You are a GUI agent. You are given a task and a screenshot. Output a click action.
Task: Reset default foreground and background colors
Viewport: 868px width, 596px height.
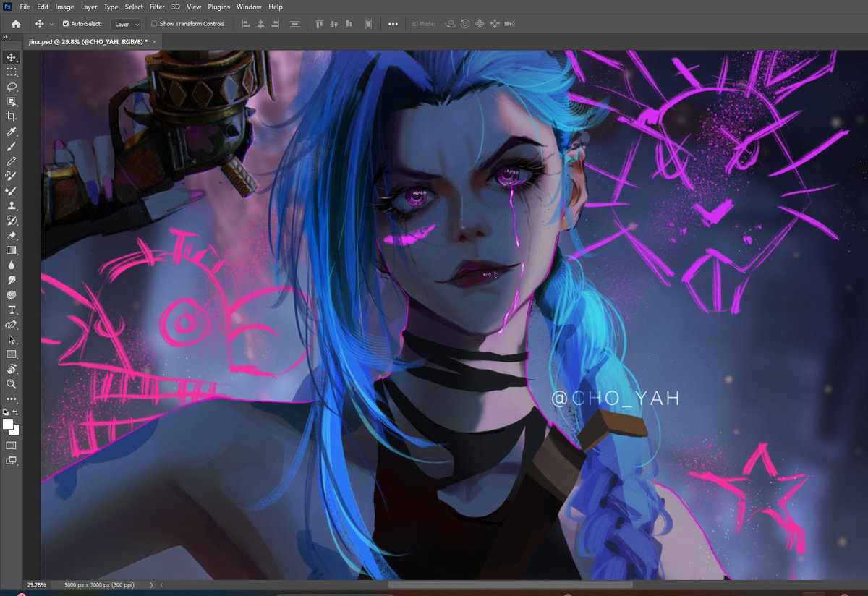[7, 412]
